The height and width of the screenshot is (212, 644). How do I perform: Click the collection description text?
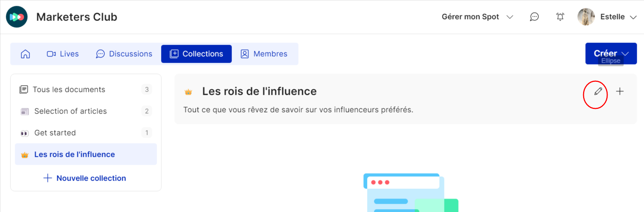(x=298, y=110)
